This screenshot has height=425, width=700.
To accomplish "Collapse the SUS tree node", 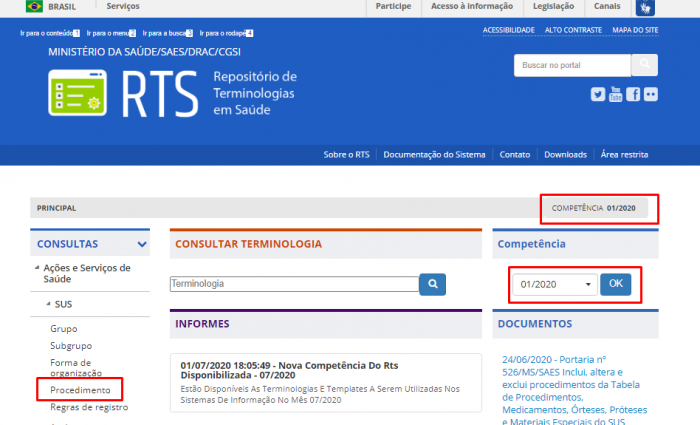I will click(x=46, y=303).
